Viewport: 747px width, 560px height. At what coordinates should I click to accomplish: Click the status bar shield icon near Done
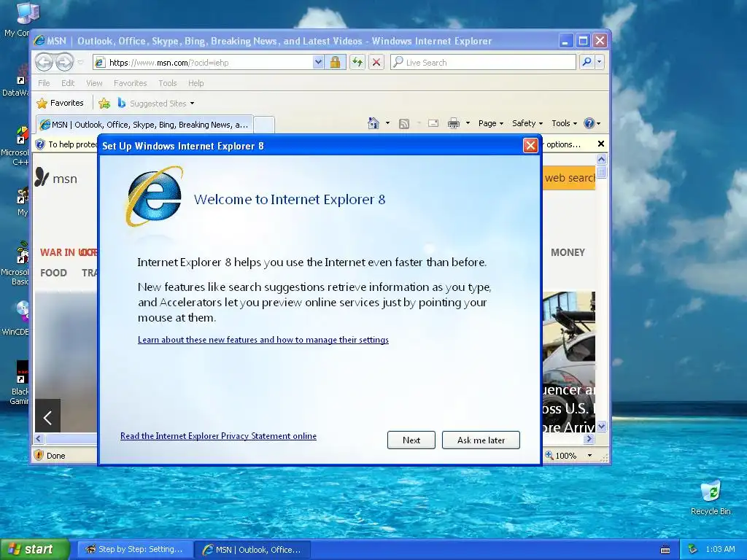pos(39,455)
